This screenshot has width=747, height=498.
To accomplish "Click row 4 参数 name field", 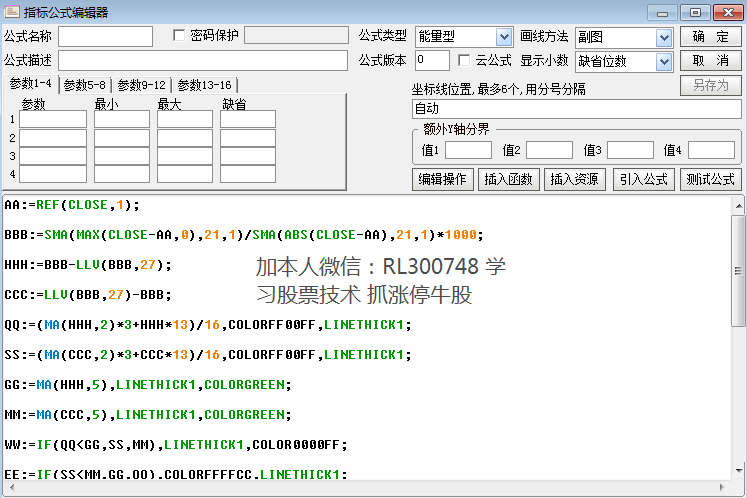I will coord(53,174).
